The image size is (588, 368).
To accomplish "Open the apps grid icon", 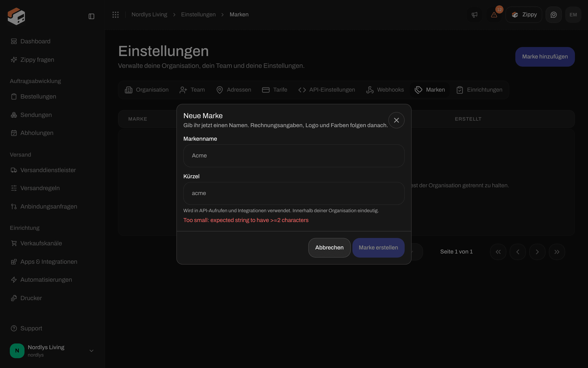I will (x=116, y=15).
